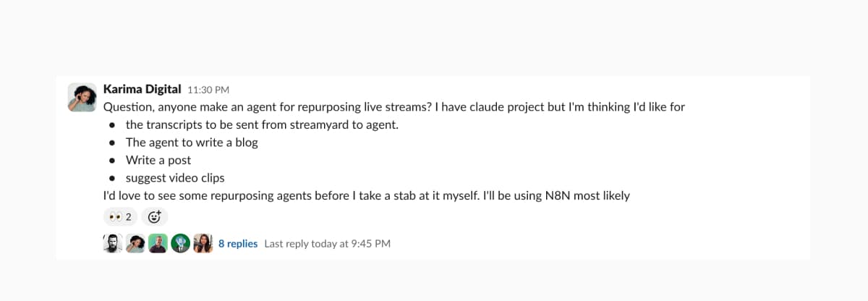Viewport: 868px width, 301px height.
Task: Click the bearded man reply avatar
Action: click(x=113, y=244)
